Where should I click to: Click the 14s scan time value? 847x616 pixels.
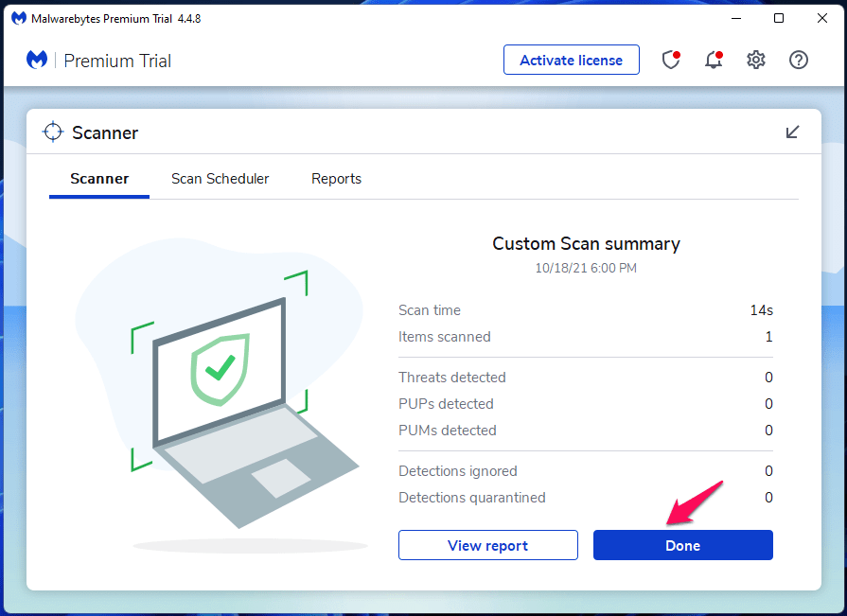point(761,310)
